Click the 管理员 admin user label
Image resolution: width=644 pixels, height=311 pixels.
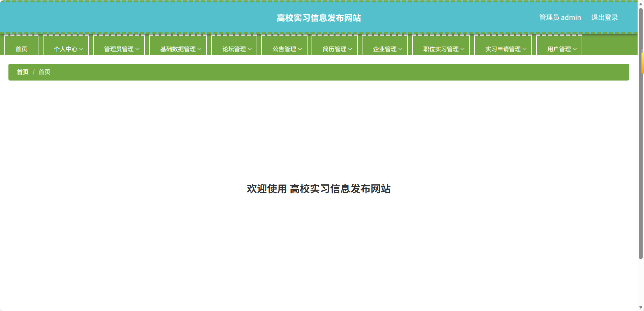click(x=560, y=18)
